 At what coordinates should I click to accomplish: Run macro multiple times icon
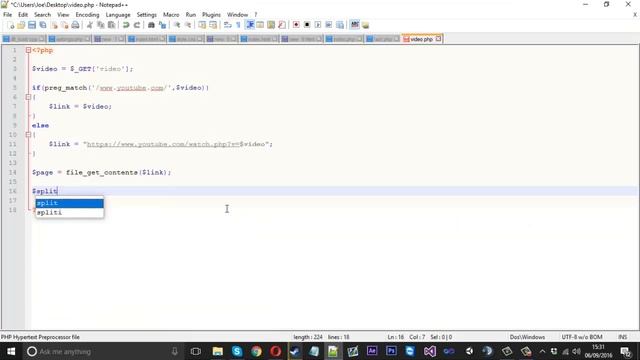coord(329,25)
